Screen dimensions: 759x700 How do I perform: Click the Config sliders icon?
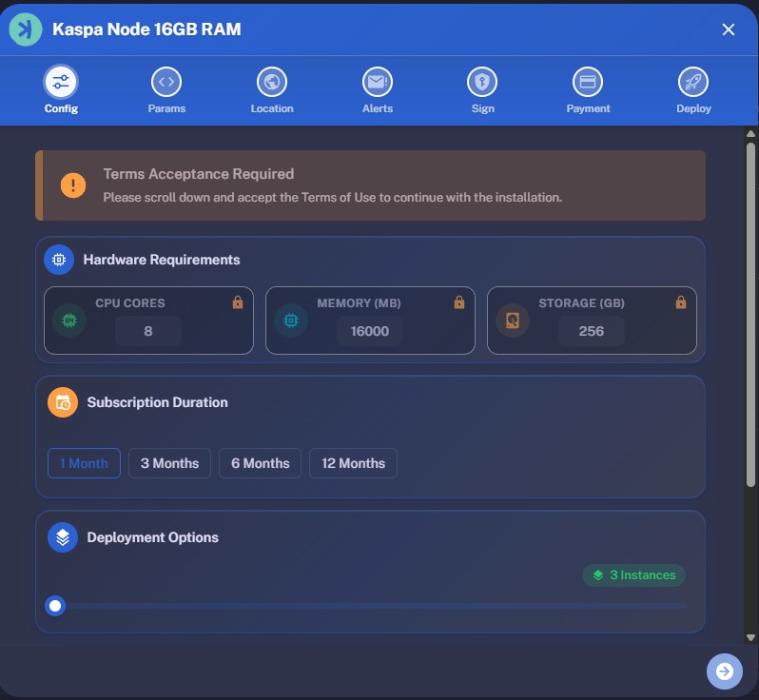coord(61,83)
